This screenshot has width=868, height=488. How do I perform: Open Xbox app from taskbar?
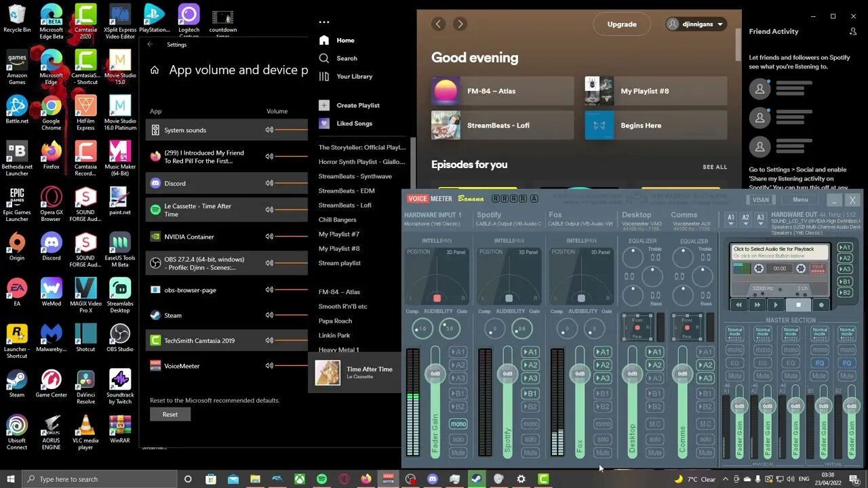click(x=299, y=479)
